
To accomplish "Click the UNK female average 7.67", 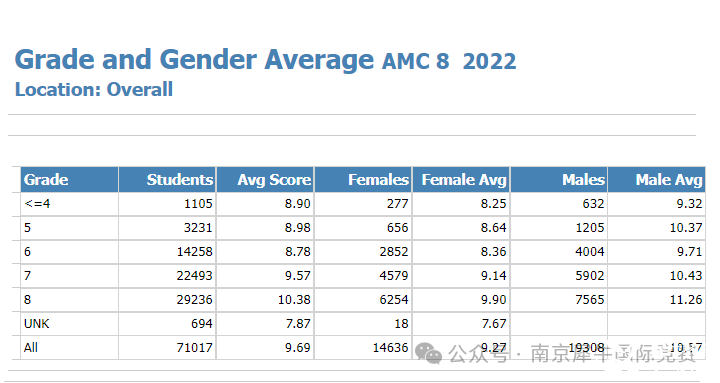I will click(x=494, y=324).
